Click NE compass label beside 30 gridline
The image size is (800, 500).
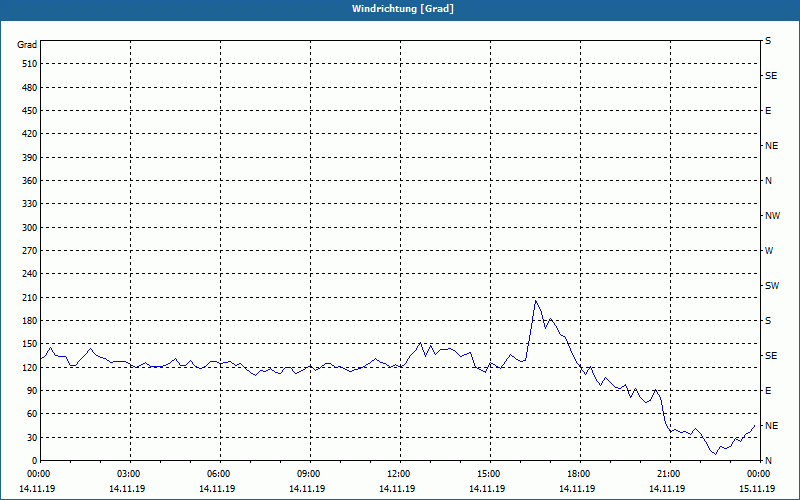[771, 426]
